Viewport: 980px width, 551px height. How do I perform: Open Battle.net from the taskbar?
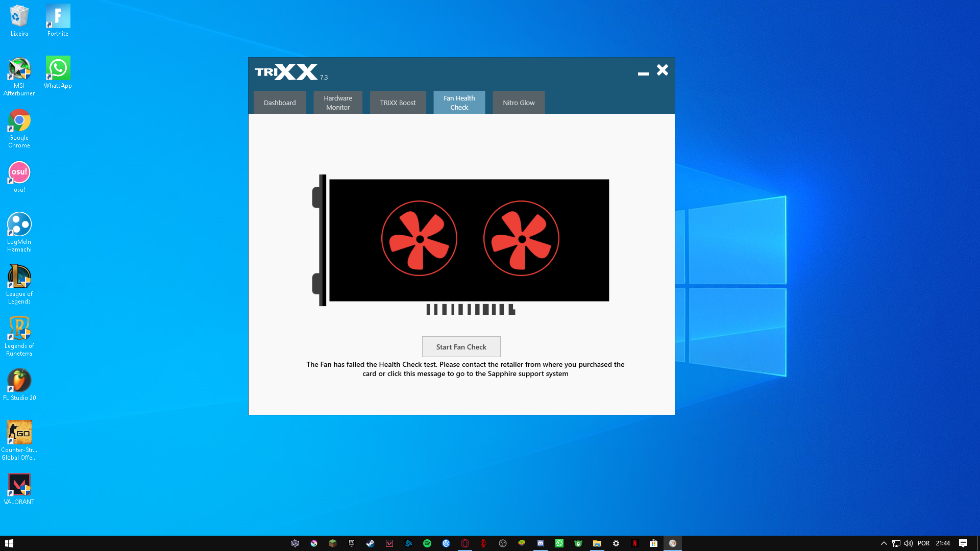pyautogui.click(x=408, y=543)
